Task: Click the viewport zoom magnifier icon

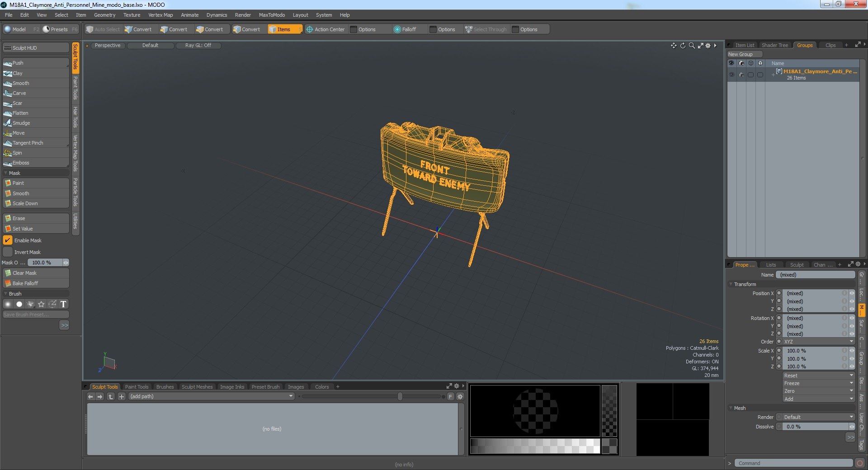Action: 692,46
